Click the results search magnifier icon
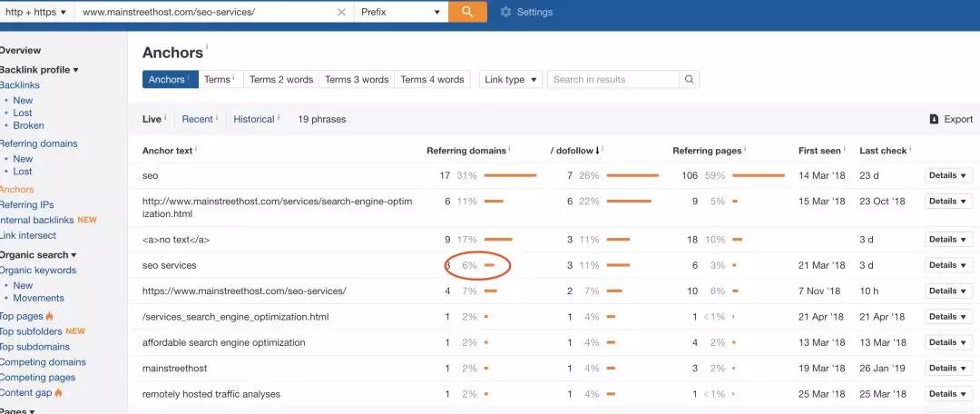The height and width of the screenshot is (414, 980). [x=689, y=80]
